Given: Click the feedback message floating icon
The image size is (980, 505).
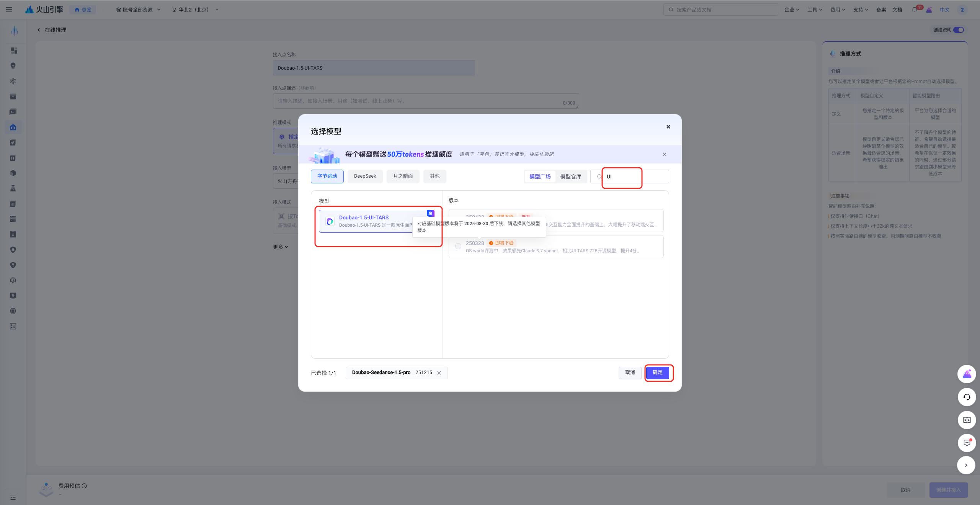Looking at the screenshot, I should [967, 443].
